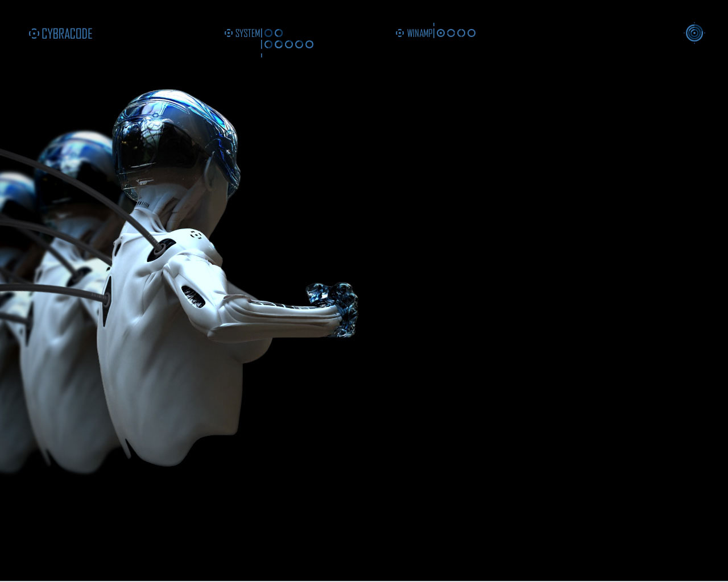728x582 pixels.
Task: Click the bracket icon beside WINAMP
Action: [400, 33]
